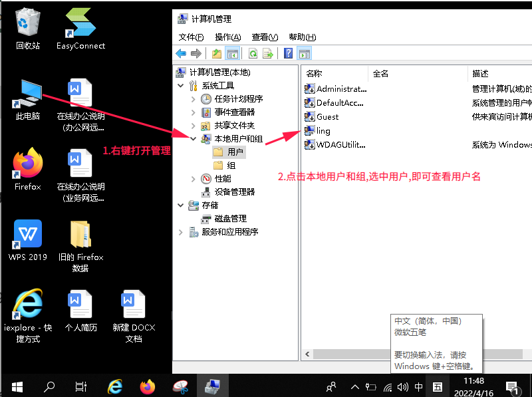The height and width of the screenshot is (397, 532).
Task: Open the 操作(A) menu
Action: coord(227,37)
